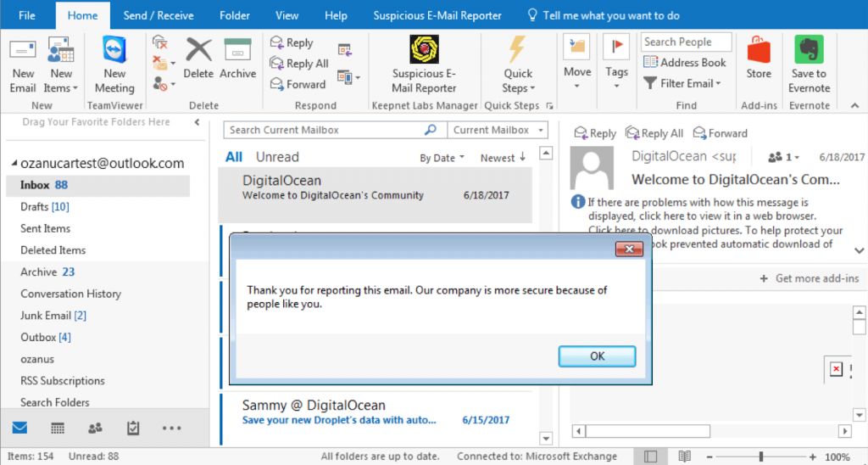The image size is (868, 465).
Task: Switch to the Folder tab
Action: (234, 15)
